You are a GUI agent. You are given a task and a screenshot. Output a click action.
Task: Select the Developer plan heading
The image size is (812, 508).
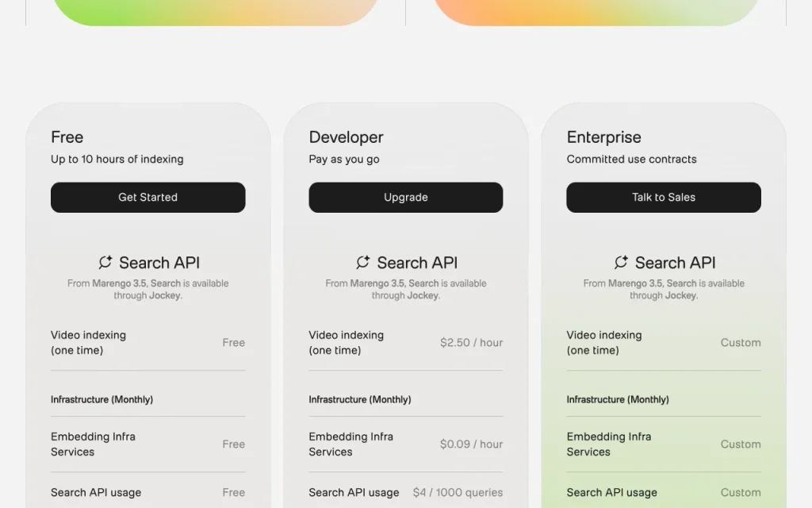[x=346, y=137]
